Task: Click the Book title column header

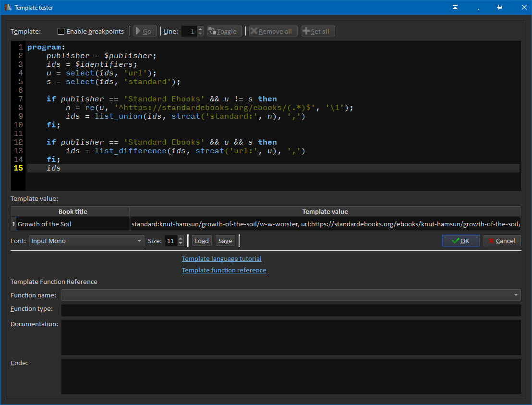Action: (73, 211)
